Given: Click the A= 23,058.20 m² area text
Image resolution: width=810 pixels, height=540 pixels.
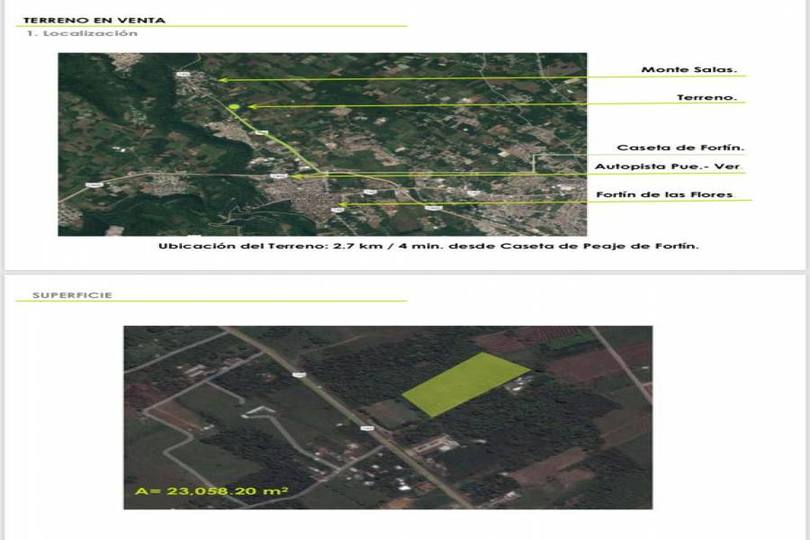Looking at the screenshot, I should pyautogui.click(x=212, y=491).
